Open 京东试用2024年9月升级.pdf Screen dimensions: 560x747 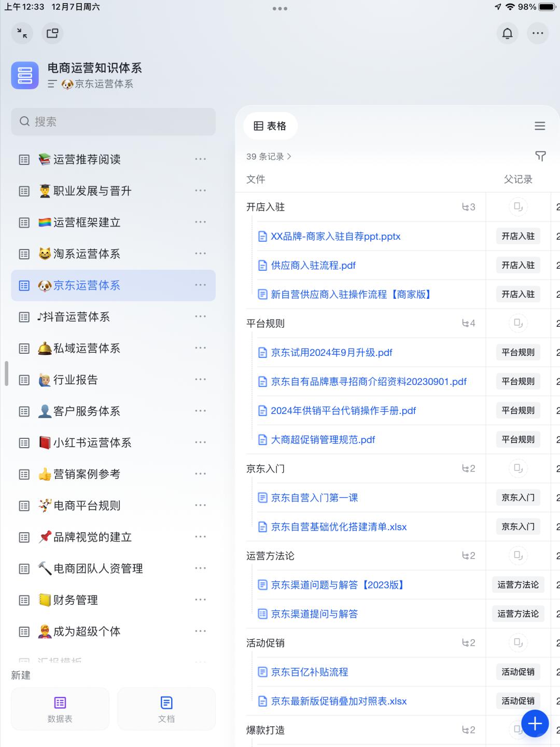point(331,353)
